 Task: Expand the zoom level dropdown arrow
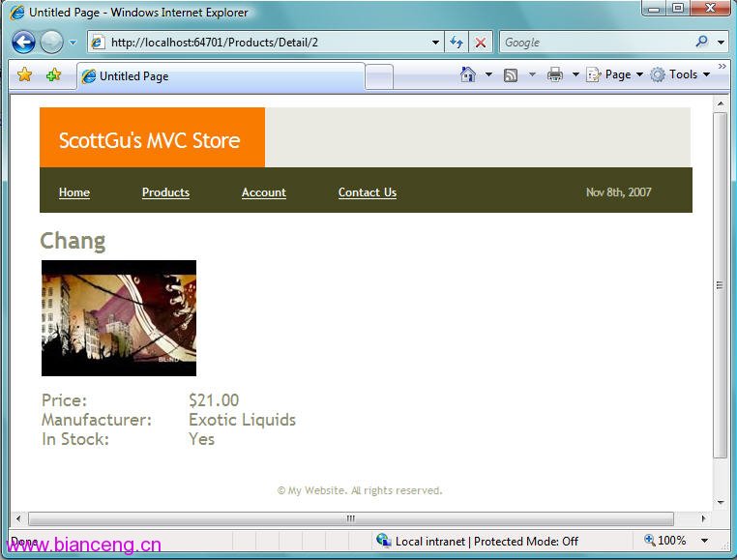click(704, 541)
